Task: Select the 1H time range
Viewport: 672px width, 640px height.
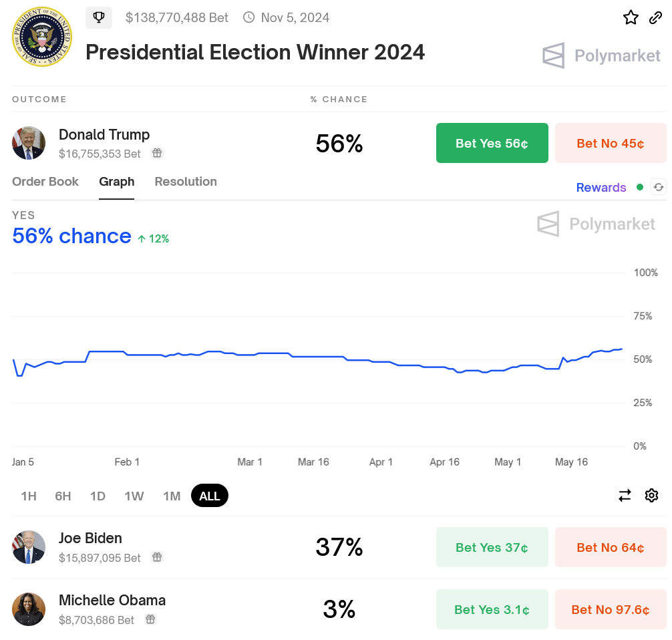Action: 29,496
